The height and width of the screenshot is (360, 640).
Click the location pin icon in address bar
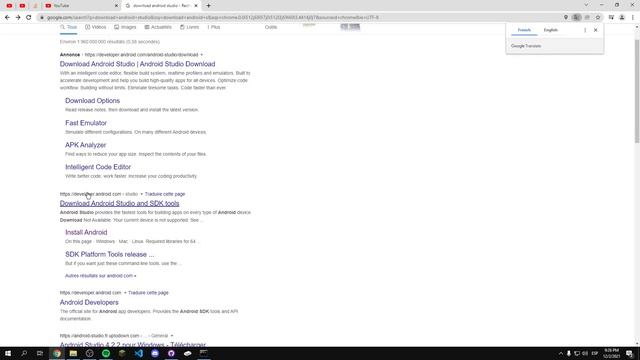point(566,18)
